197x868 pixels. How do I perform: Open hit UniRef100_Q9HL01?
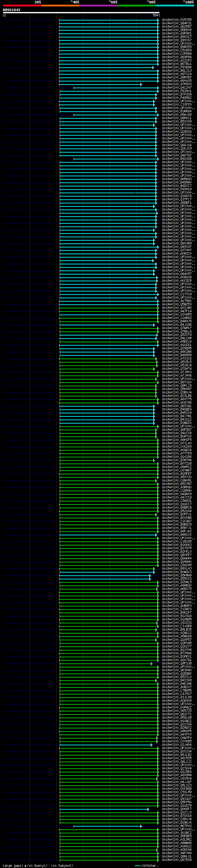coord(177,856)
